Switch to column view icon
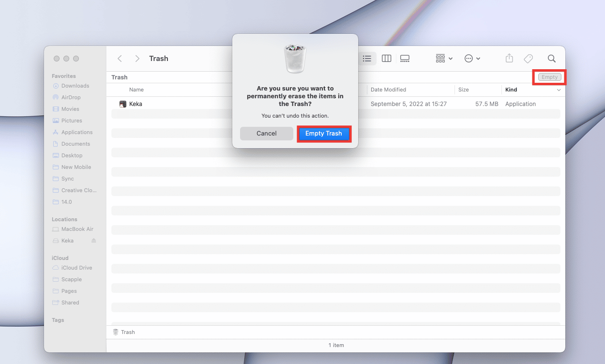 coord(386,59)
